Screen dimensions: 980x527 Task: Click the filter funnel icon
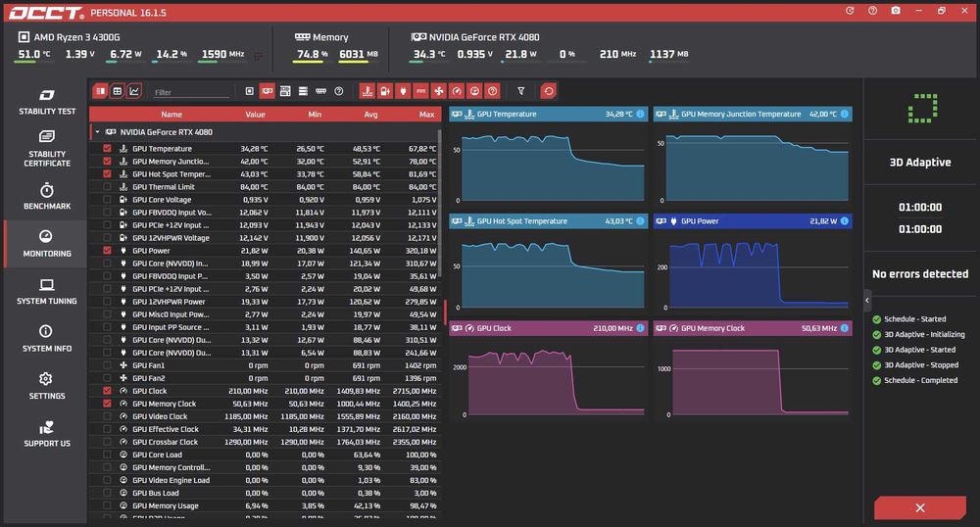coord(520,91)
